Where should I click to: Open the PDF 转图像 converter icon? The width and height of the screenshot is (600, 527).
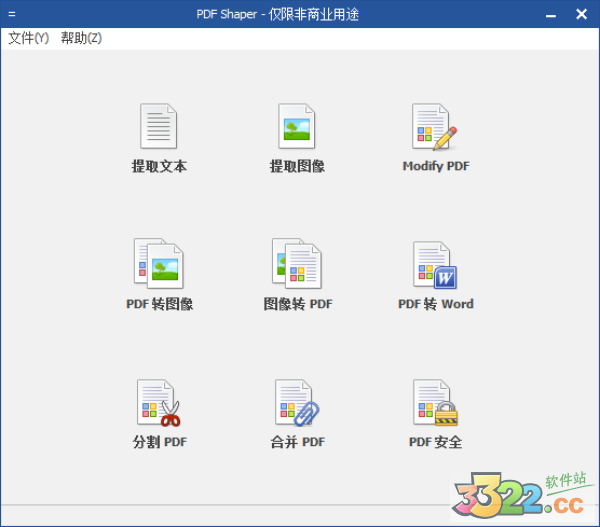pyautogui.click(x=159, y=264)
